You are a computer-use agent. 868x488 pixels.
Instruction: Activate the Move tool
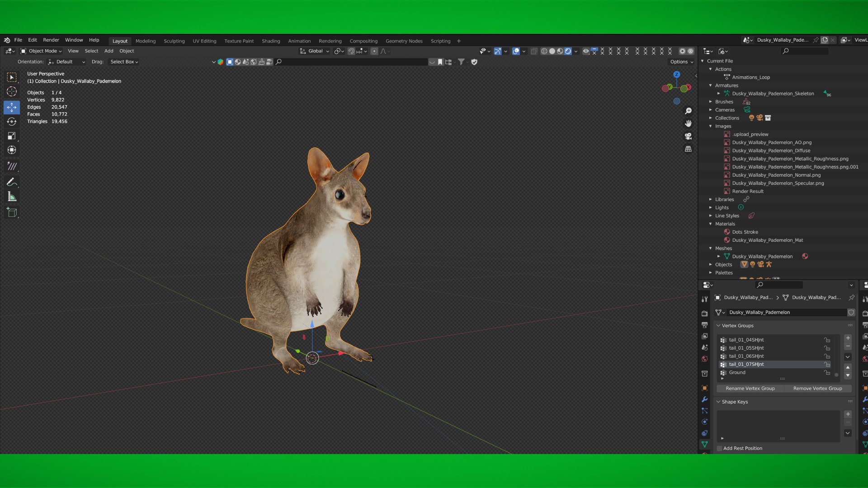[x=12, y=107]
